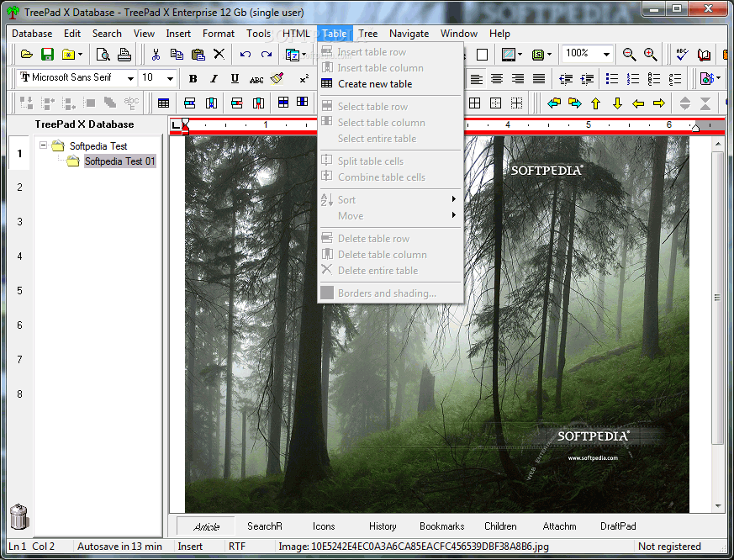
Task: Toggle bold formatting
Action: click(x=193, y=79)
